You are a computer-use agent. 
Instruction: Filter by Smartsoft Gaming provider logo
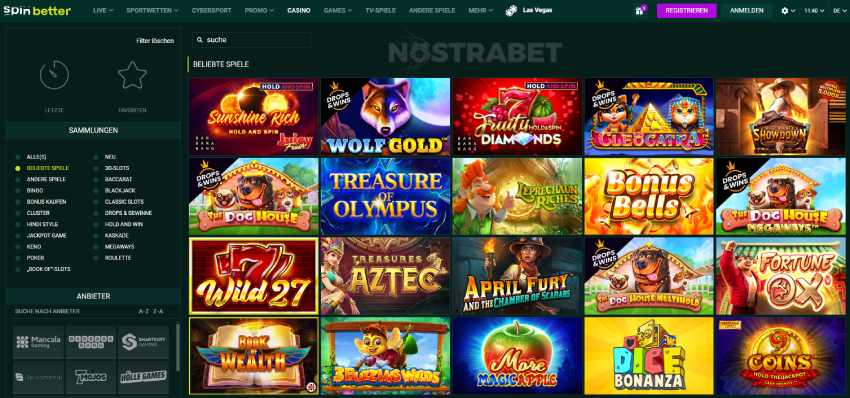pos(143,342)
